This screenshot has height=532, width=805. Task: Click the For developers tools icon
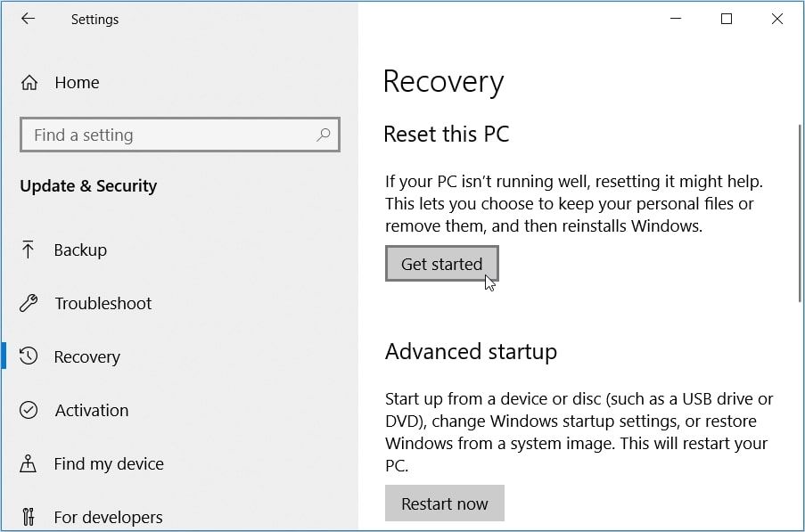coord(28,517)
